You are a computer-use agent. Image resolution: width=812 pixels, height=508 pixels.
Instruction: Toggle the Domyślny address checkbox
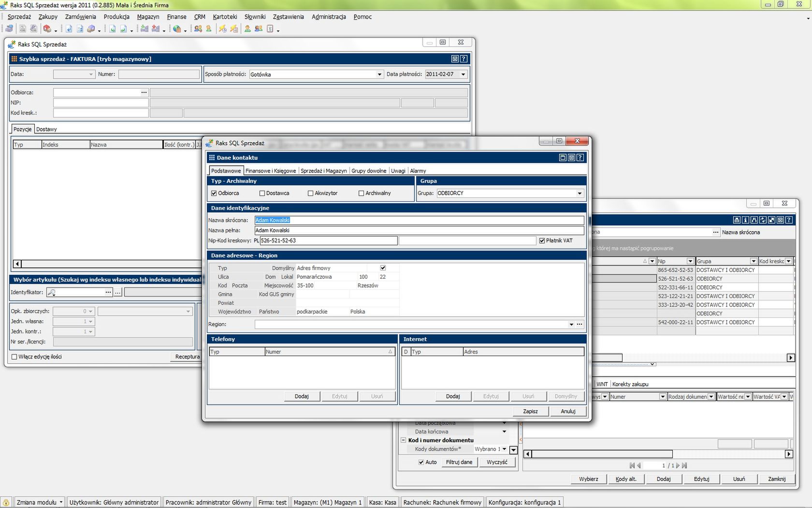coord(383,268)
